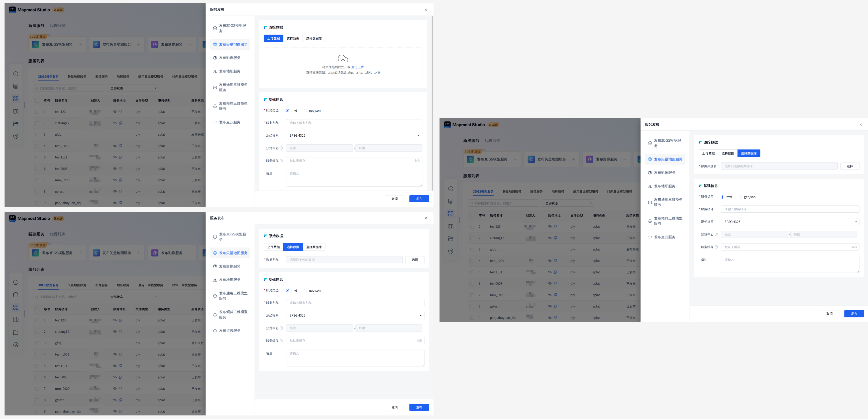Click 服务缓存 help icon in upload drop zone dialog
Image resolution: width=868 pixels, height=419 pixels.
[x=281, y=161]
